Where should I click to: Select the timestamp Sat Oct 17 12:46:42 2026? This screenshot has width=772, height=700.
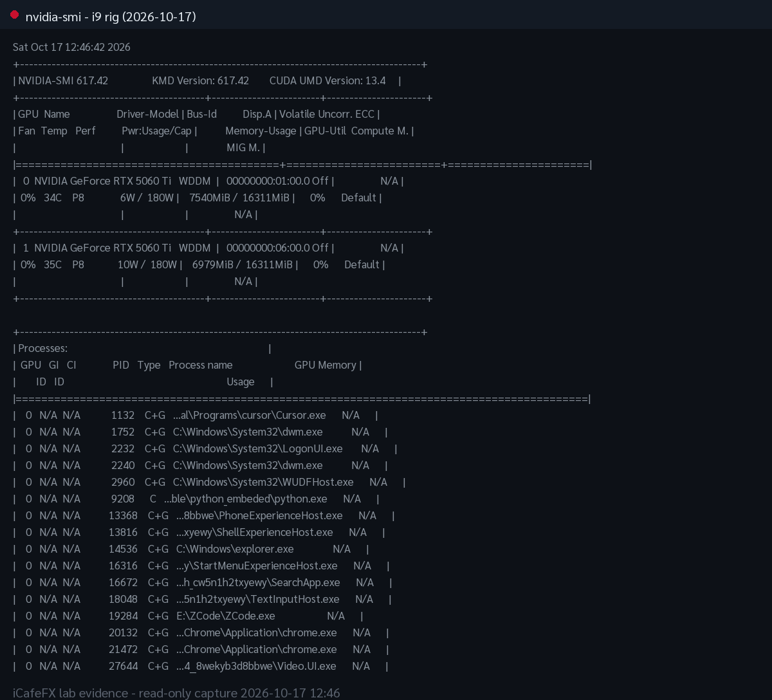click(71, 47)
